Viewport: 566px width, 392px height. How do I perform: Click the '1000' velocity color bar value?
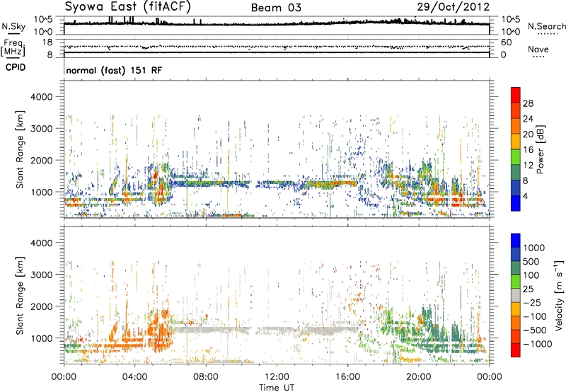[534, 248]
